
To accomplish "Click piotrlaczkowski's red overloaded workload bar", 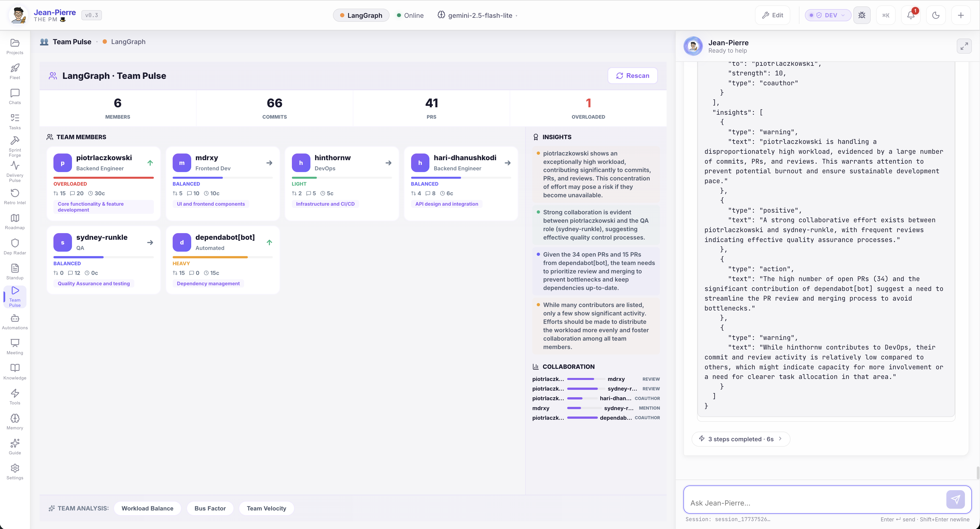I will [103, 177].
